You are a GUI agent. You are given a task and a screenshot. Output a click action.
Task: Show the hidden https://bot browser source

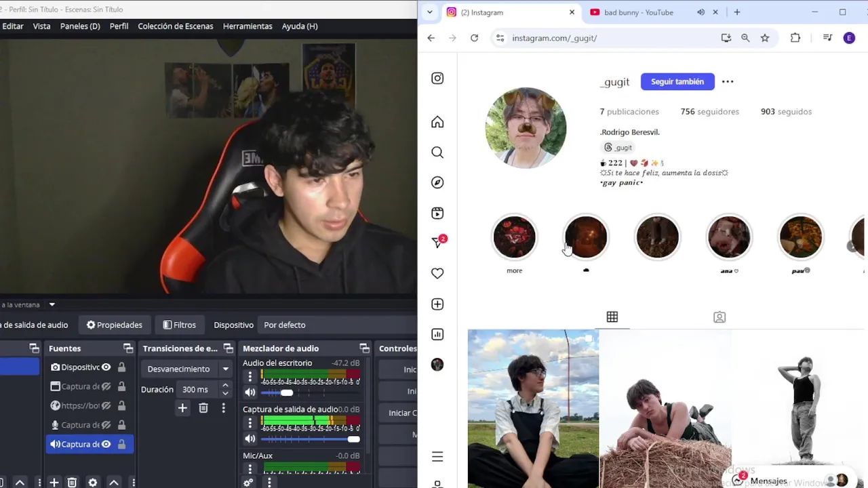point(106,406)
